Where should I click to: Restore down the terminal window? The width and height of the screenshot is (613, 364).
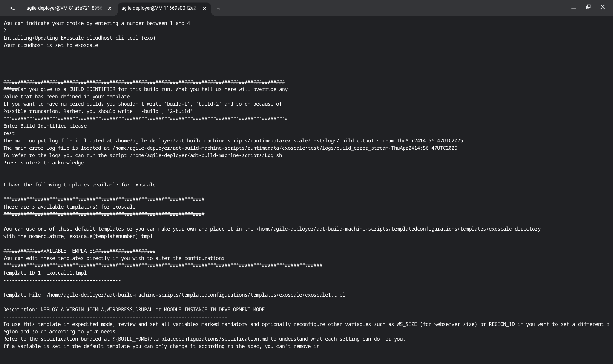pos(588,7)
